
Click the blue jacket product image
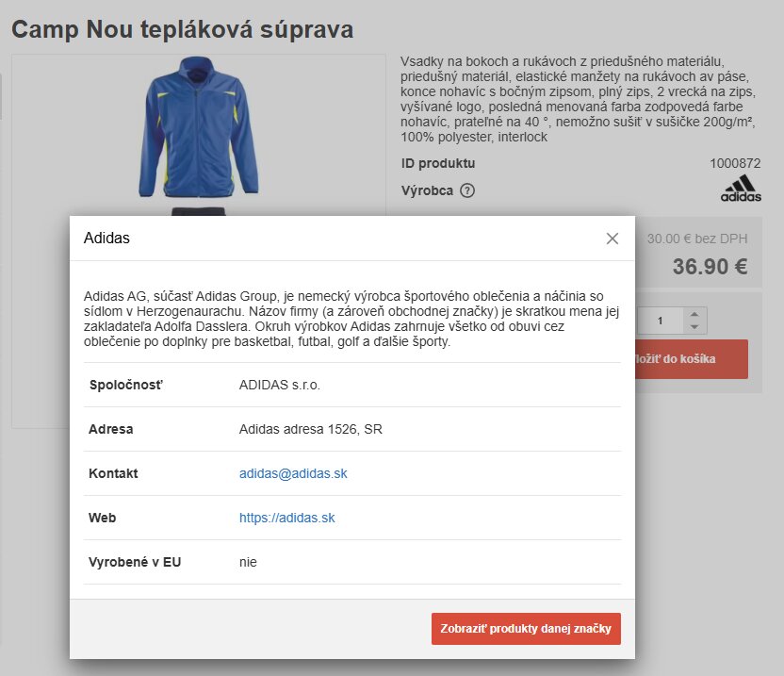coord(199,127)
